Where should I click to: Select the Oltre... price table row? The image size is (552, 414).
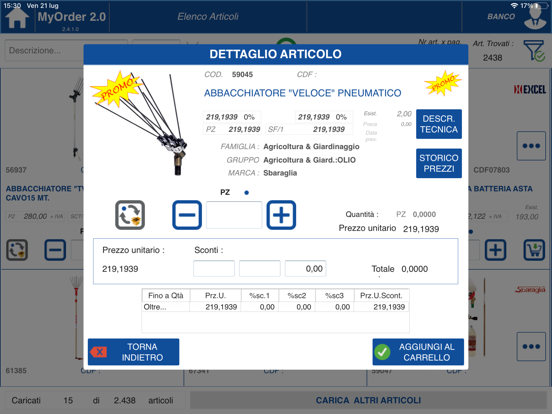pos(275,307)
